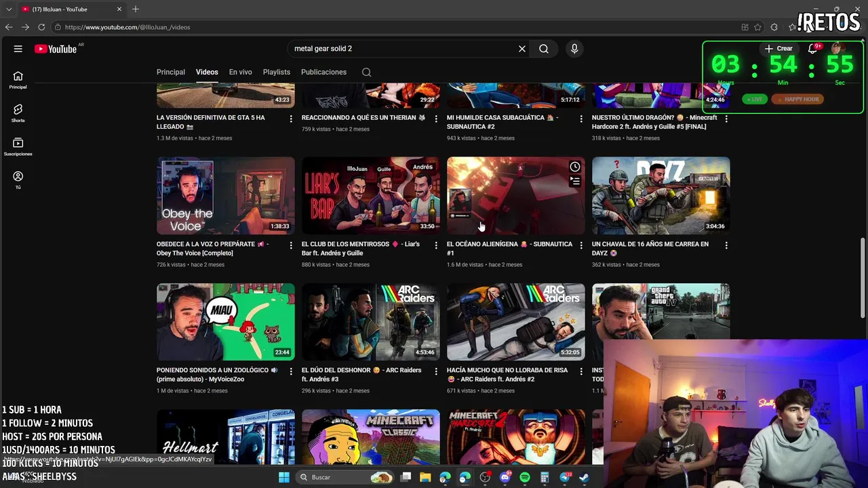Viewport: 868px width, 488px height.
Task: Search within the channel magnifier icon
Action: [366, 72]
